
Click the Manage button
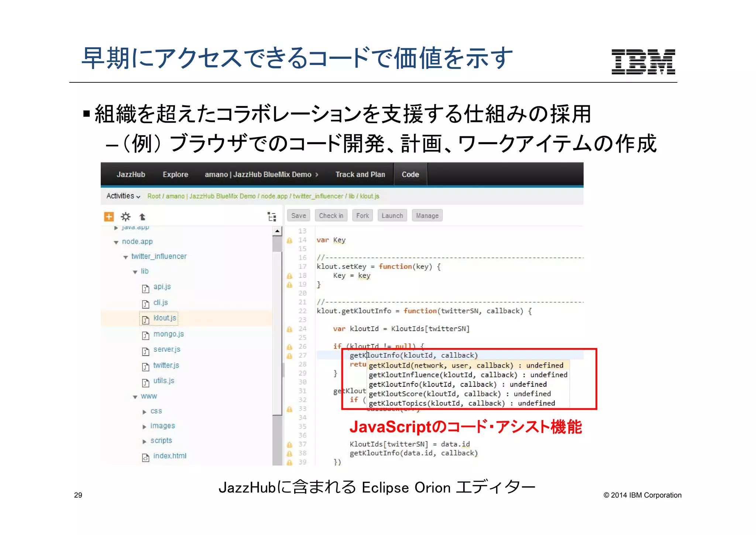pos(427,215)
